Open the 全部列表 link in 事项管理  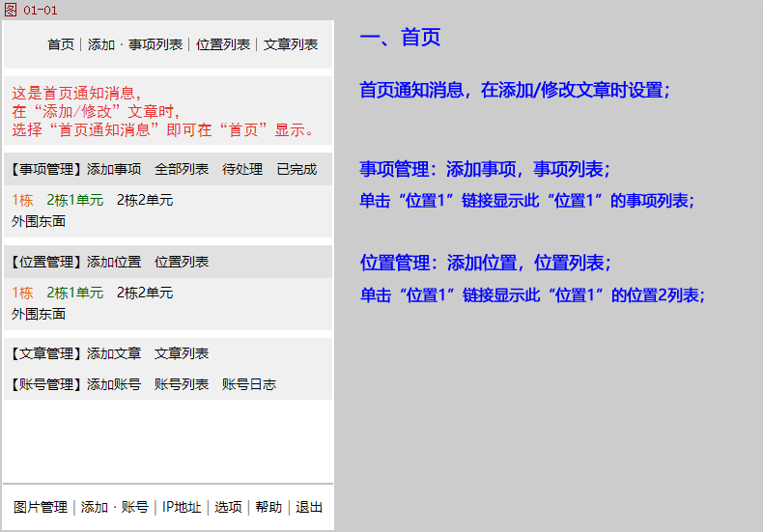tap(182, 169)
